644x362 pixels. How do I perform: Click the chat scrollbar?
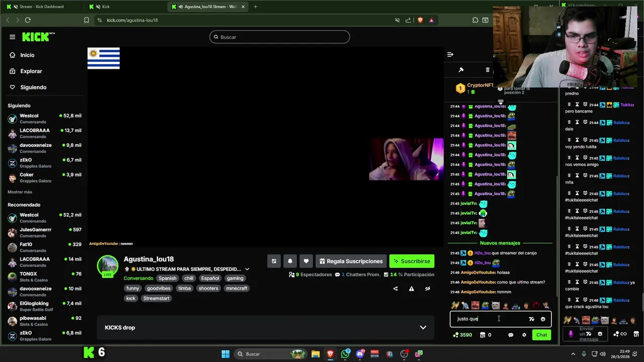[556, 236]
